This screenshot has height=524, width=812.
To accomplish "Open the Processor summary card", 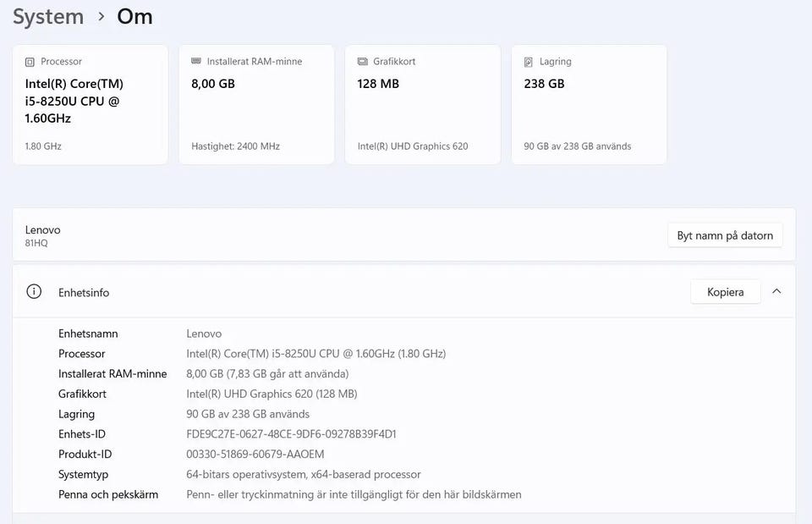I will (91, 105).
